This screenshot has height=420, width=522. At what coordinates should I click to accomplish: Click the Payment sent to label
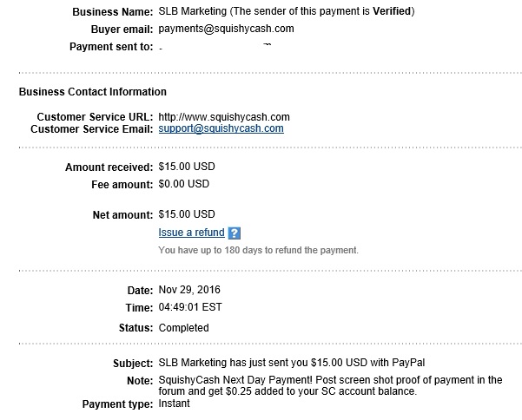coord(109,46)
